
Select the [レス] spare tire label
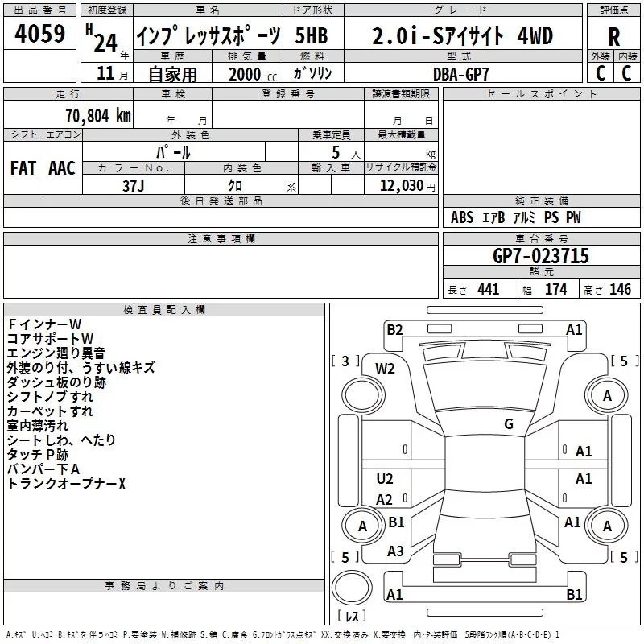[352, 616]
